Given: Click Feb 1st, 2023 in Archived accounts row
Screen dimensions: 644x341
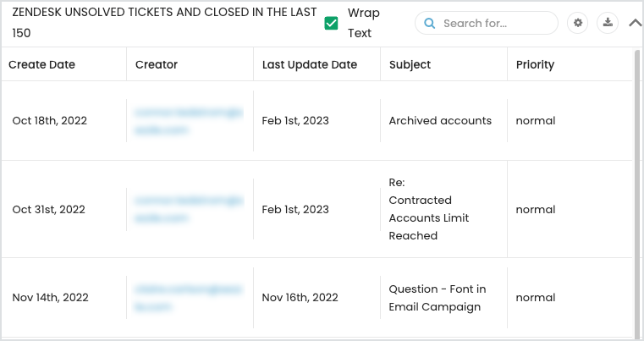Looking at the screenshot, I should (x=295, y=121).
